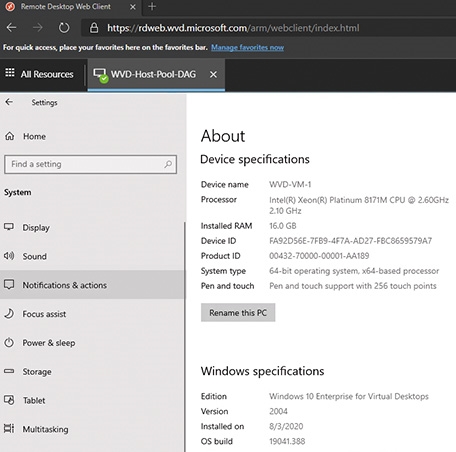Select the Version value 2004
The image size is (456, 452).
[x=278, y=411]
